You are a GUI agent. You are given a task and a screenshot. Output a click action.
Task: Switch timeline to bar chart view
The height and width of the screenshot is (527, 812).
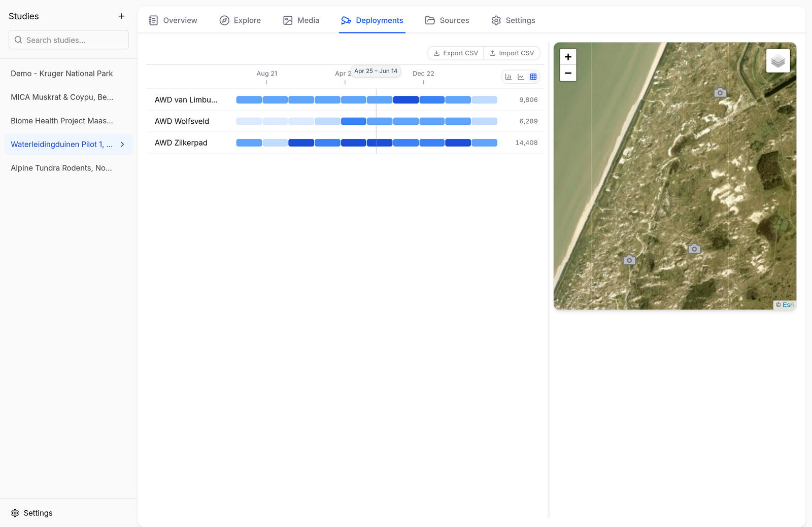(x=509, y=77)
